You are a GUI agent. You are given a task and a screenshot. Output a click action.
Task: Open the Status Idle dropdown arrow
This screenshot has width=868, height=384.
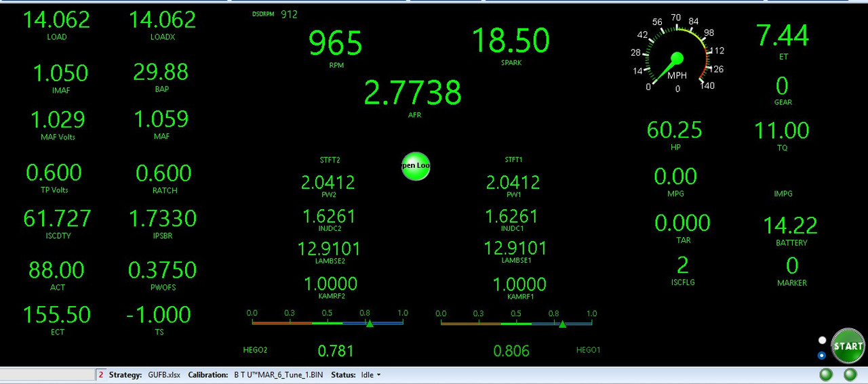[x=378, y=375]
